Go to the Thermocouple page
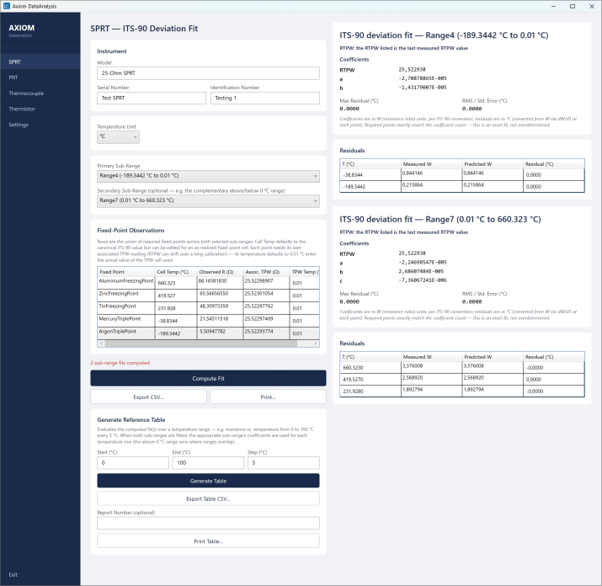This screenshot has width=602, height=586. coord(40,93)
